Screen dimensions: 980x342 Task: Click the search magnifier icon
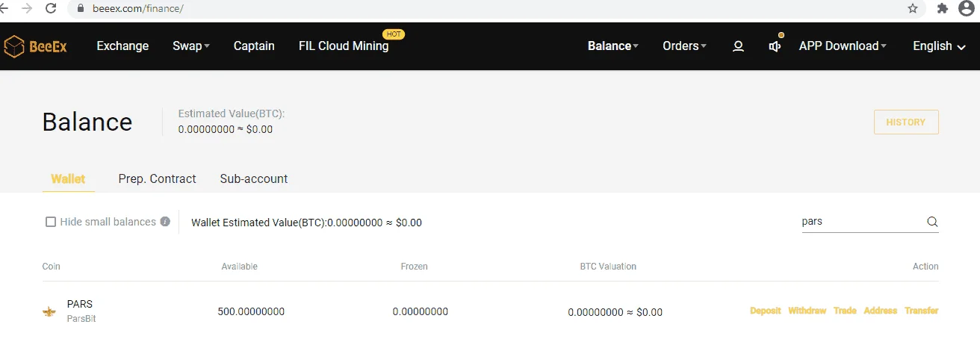932,222
